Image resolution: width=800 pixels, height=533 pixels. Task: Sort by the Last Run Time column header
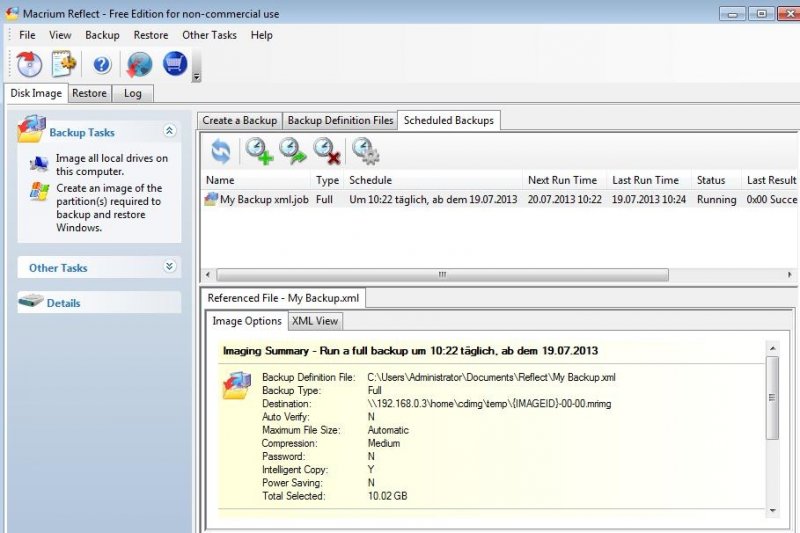649,180
